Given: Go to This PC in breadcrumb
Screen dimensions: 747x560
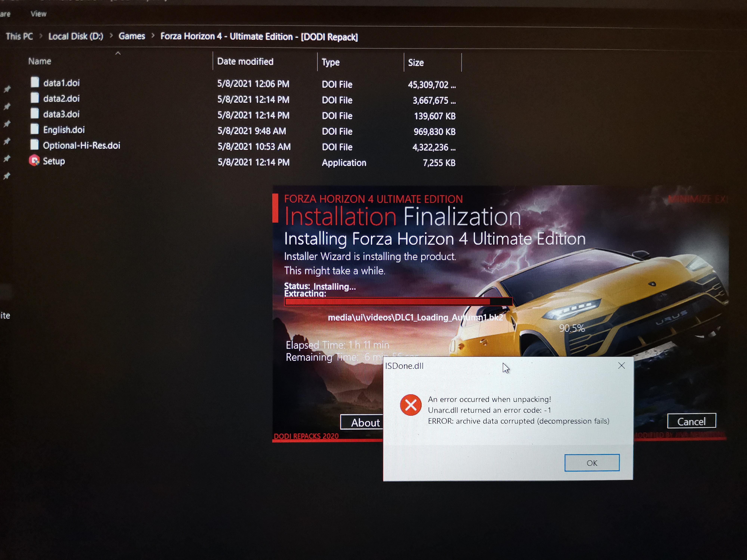Looking at the screenshot, I should click(x=19, y=36).
